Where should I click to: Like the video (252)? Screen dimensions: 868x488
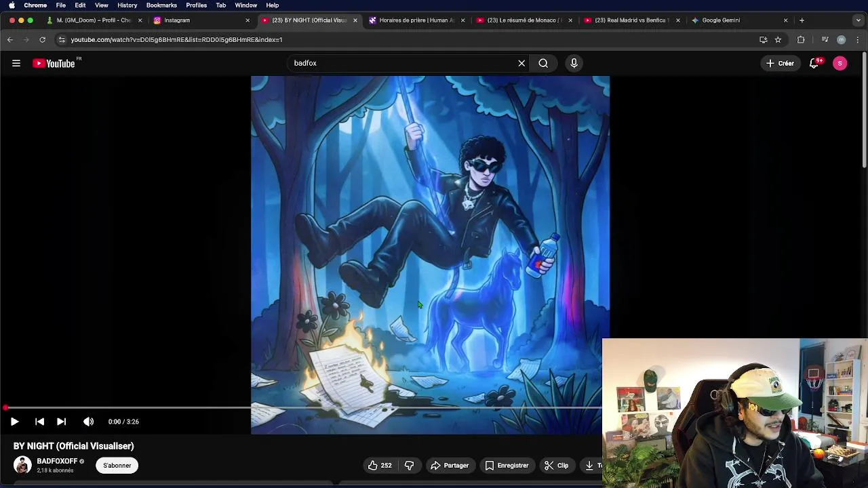pyautogui.click(x=380, y=466)
